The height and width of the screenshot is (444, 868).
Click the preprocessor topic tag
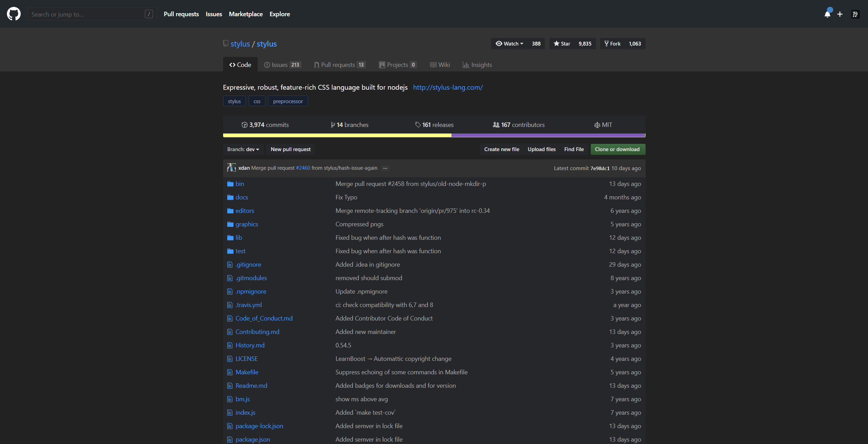click(x=288, y=101)
